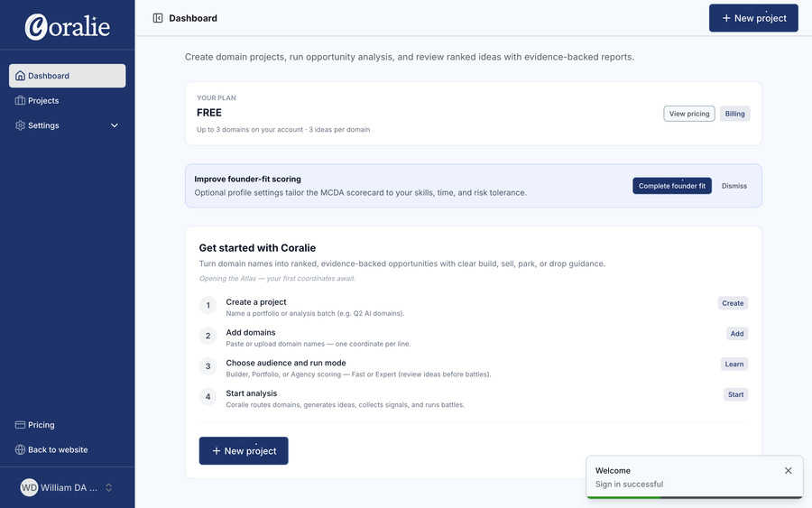Click the globe icon for Back to website
This screenshot has height=508, width=812.
coord(20,449)
